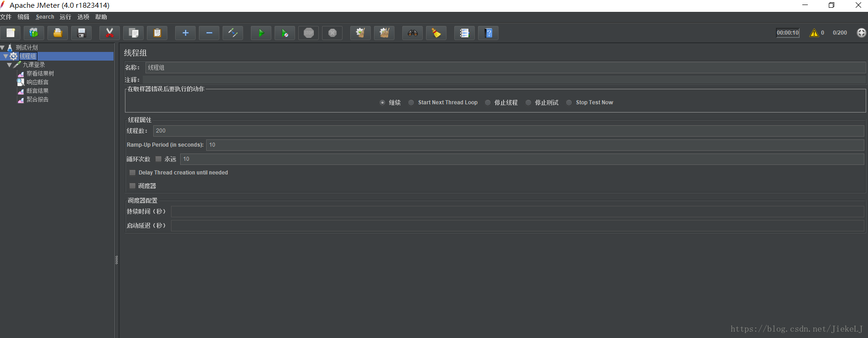Select 响应断言 in the tree
This screenshot has height=338, width=868.
tap(37, 82)
